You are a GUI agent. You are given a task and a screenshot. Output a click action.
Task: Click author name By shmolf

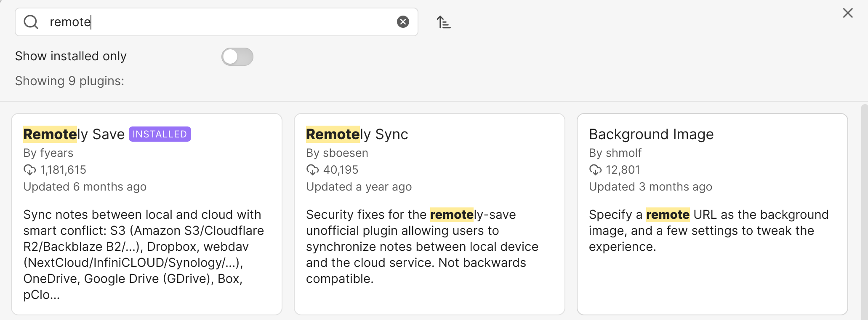[615, 153]
